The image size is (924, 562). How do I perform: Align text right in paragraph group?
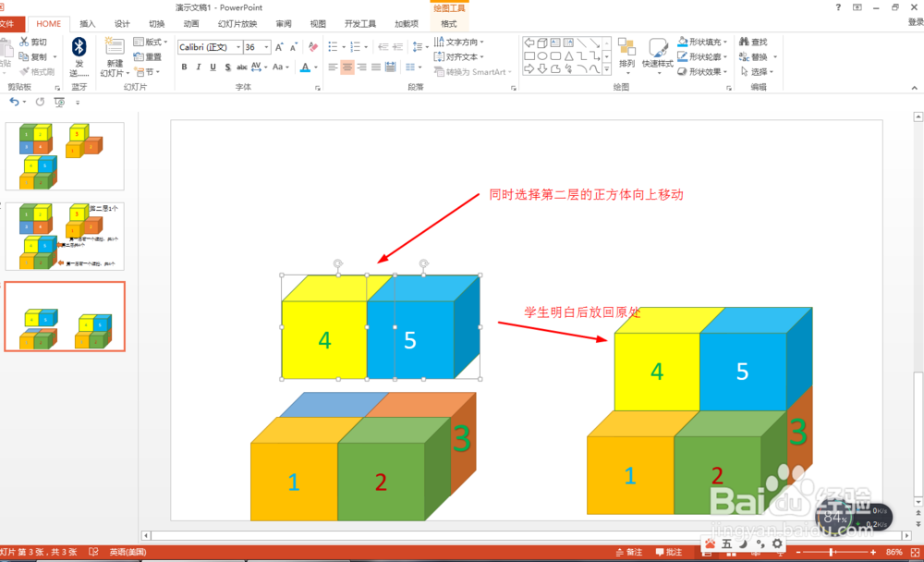[362, 67]
